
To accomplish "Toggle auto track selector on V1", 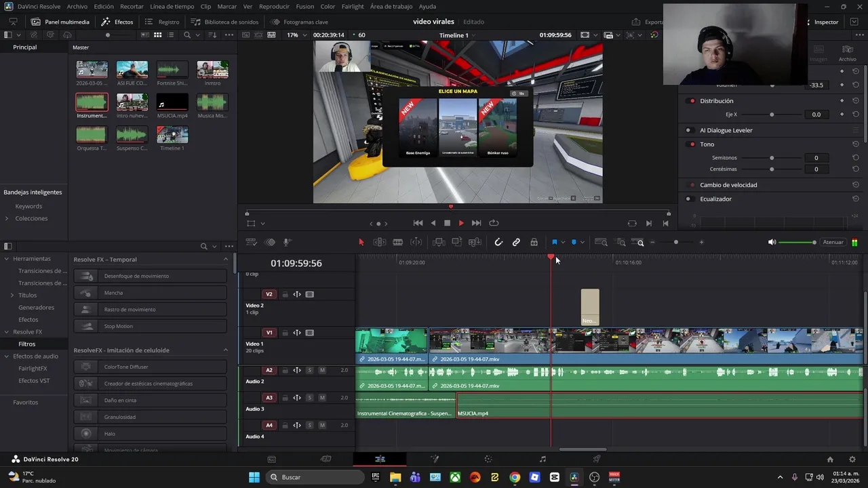I will 297,333.
